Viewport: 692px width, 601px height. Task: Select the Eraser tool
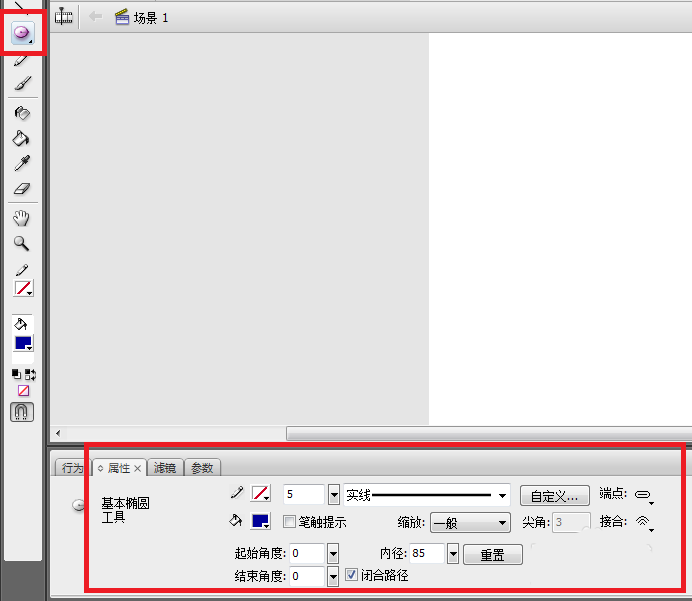pyautogui.click(x=22, y=189)
